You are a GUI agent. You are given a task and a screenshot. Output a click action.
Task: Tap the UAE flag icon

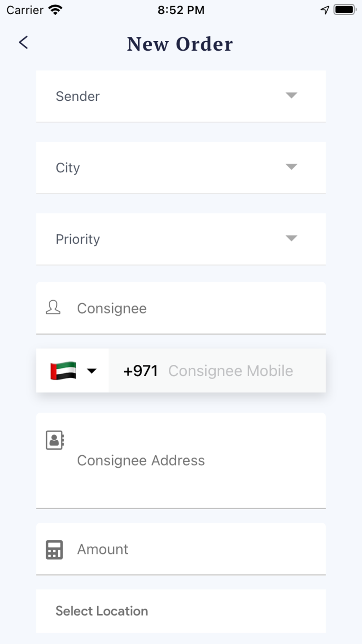coord(63,371)
